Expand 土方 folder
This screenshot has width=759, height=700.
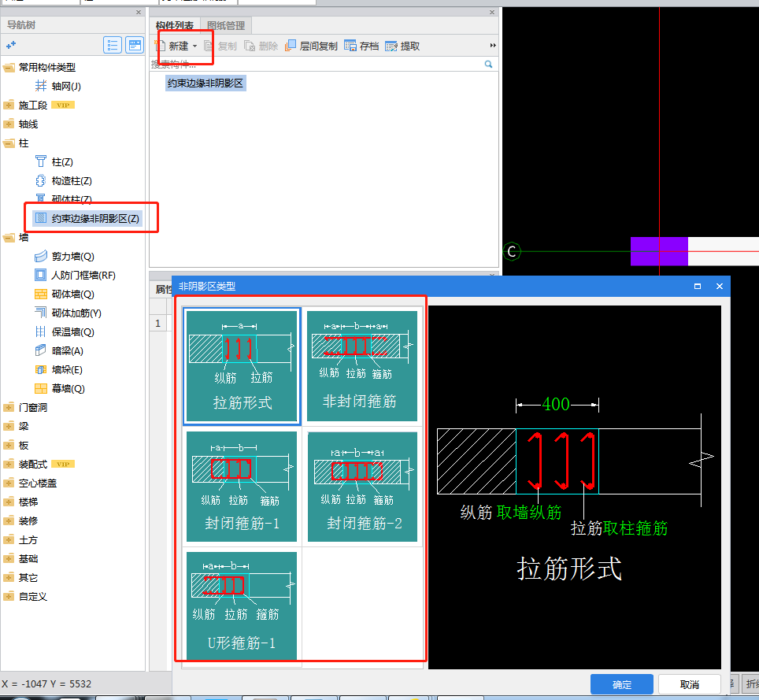9,539
